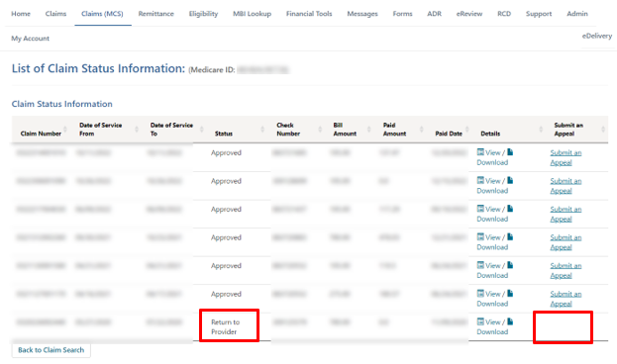Open the Admin menu
Image resolution: width=617 pixels, height=364 pixels.
click(x=577, y=14)
